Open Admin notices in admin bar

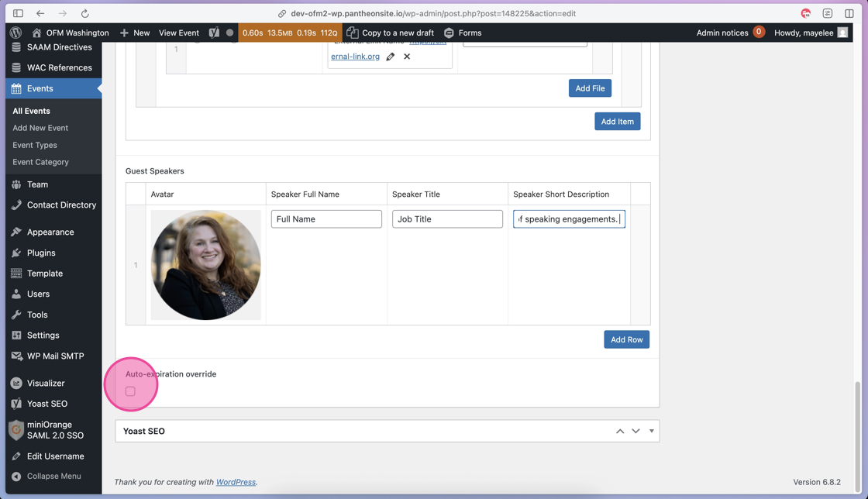pos(730,33)
